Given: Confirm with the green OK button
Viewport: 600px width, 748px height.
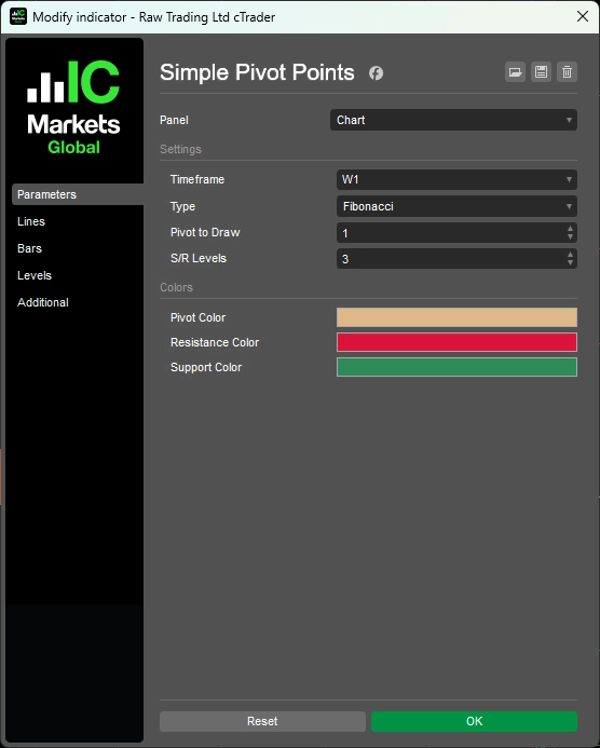Looking at the screenshot, I should point(474,721).
